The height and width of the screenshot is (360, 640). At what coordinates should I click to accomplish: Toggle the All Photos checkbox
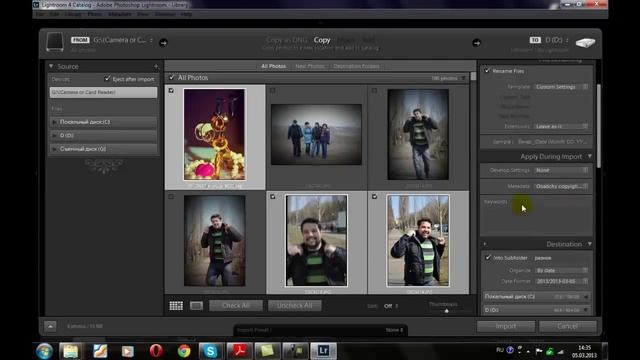click(172, 77)
